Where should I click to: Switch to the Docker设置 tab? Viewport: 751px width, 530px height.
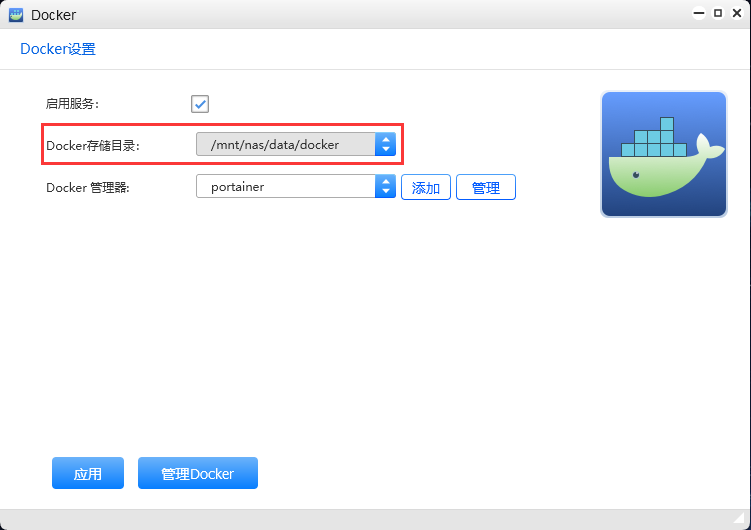tap(58, 49)
